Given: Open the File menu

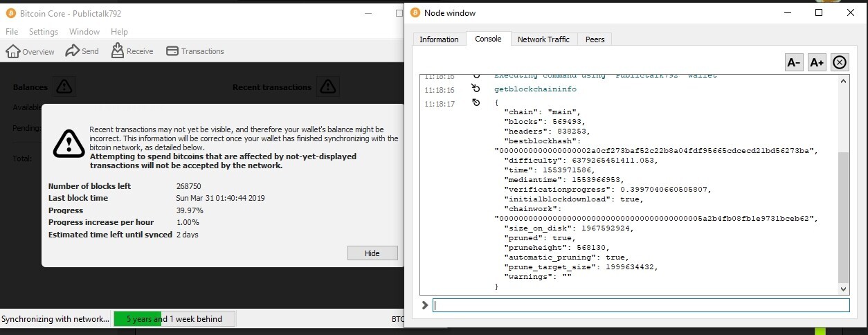Looking at the screenshot, I should pyautogui.click(x=12, y=32).
